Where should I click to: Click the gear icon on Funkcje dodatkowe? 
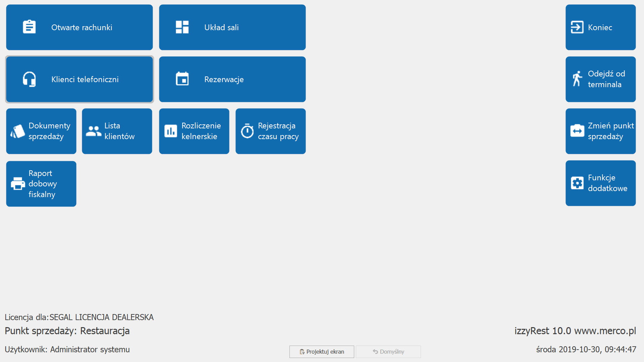coord(577,183)
